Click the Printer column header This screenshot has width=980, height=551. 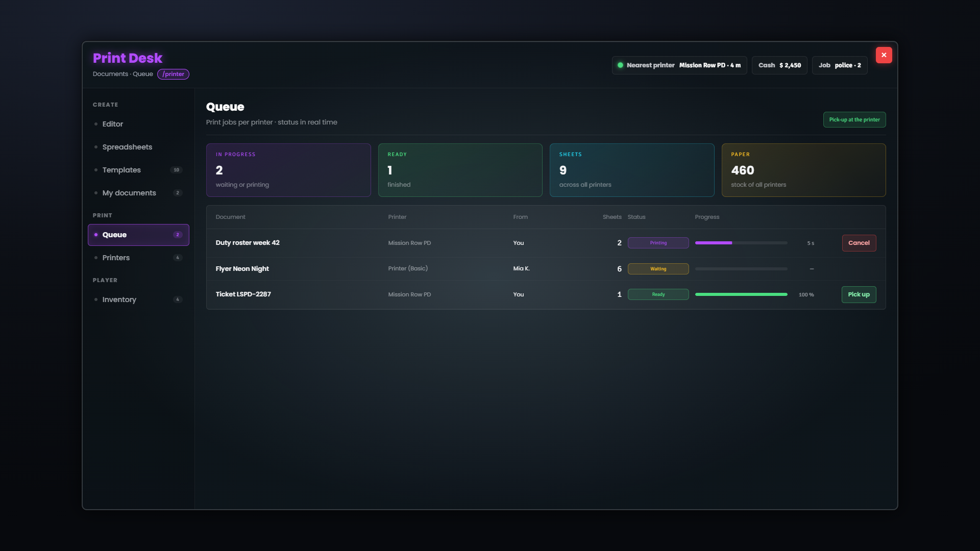[397, 217]
